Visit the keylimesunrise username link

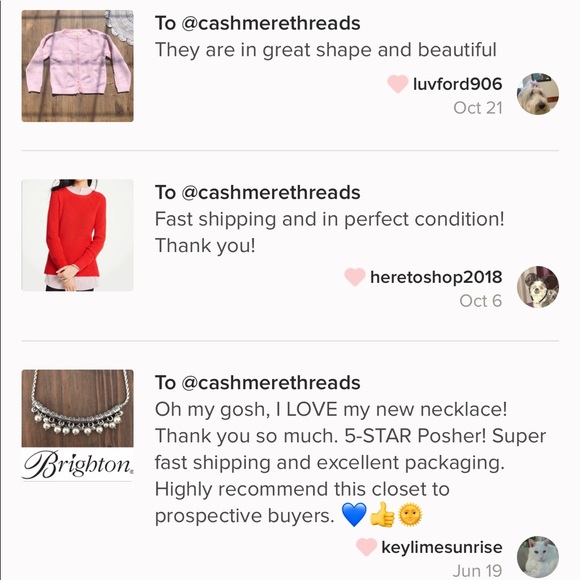[442, 547]
